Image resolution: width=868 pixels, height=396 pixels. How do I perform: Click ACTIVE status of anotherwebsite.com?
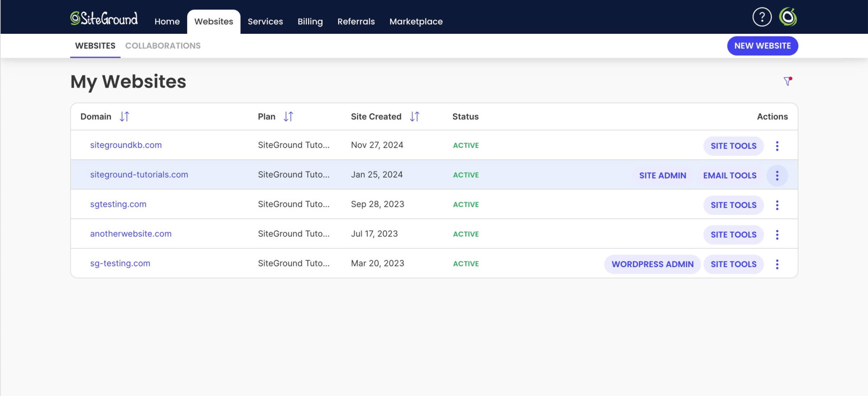click(466, 234)
